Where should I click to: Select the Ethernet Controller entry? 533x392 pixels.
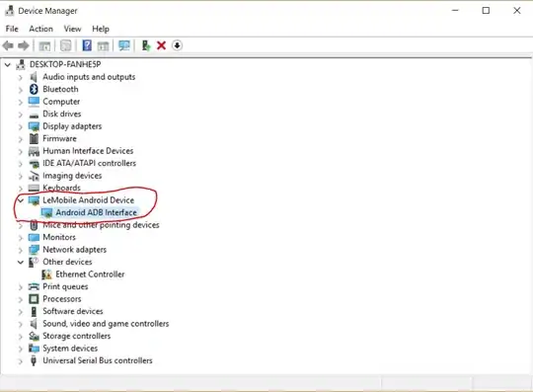point(90,274)
